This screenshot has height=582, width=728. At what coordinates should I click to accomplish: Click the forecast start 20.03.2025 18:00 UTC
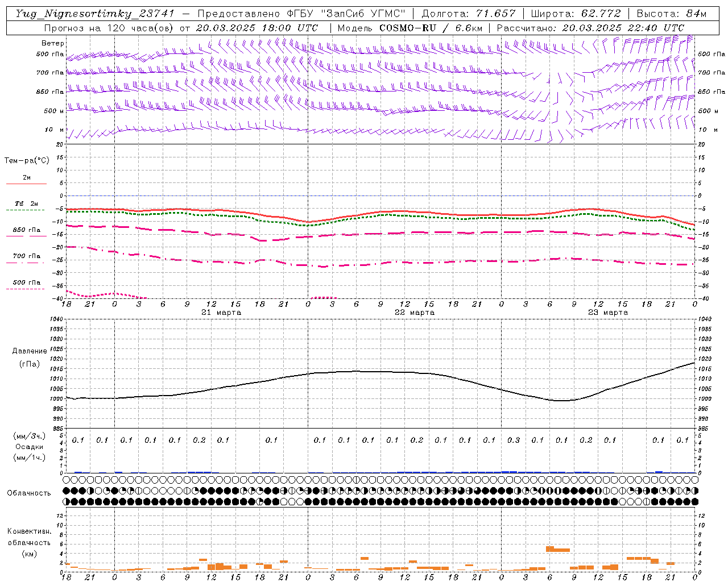click(x=257, y=28)
